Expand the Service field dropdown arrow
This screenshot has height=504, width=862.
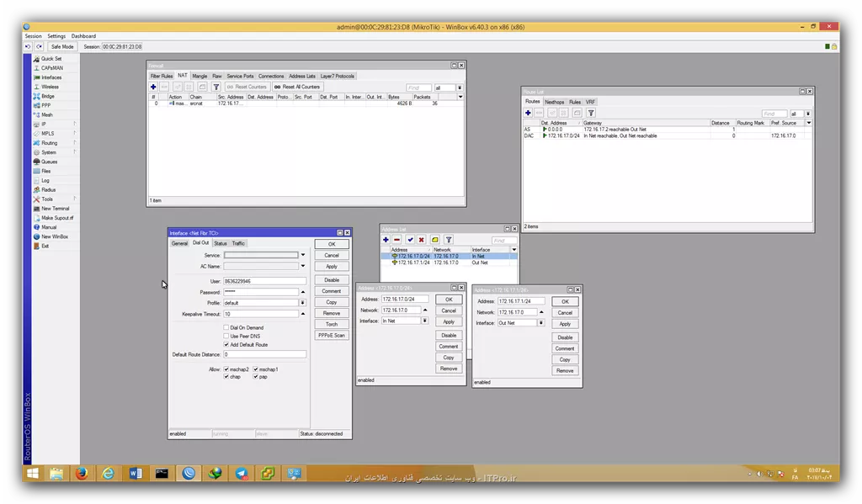[303, 255]
